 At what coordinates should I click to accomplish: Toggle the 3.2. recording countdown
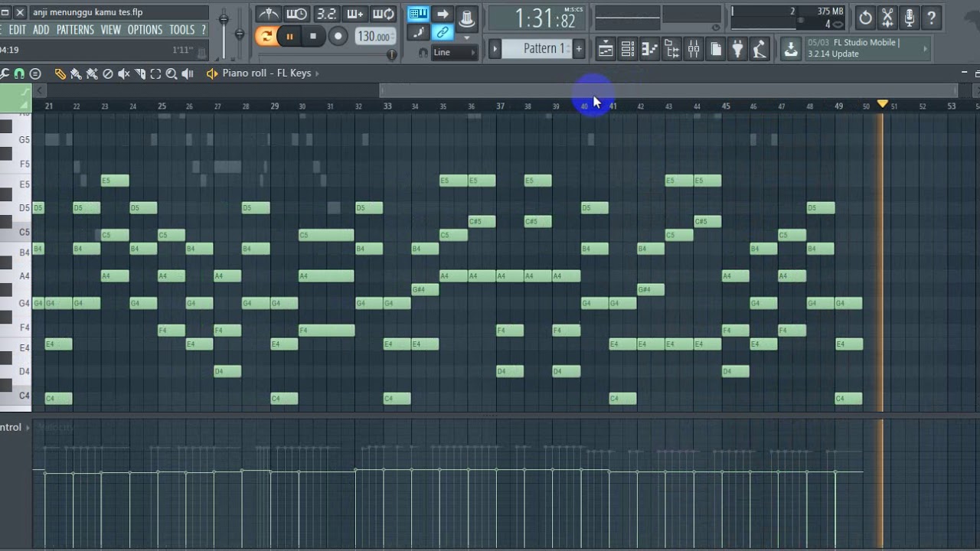pos(326,14)
